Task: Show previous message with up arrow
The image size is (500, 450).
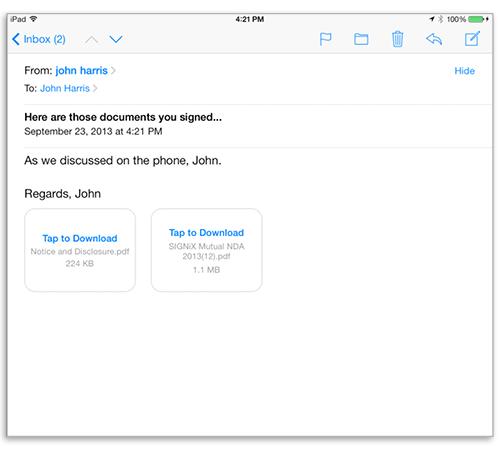Action: 91,40
